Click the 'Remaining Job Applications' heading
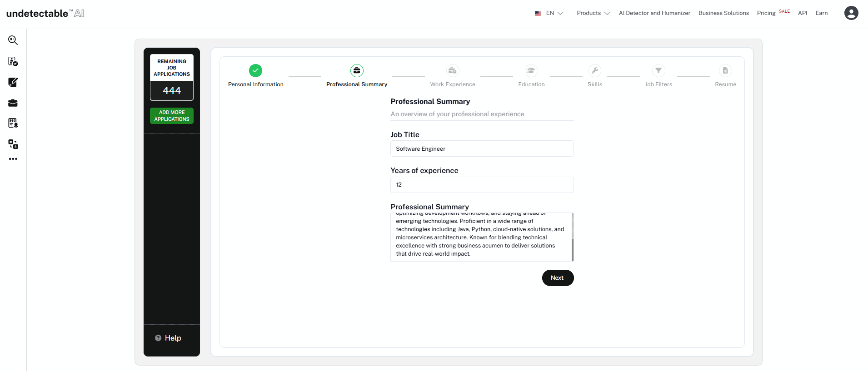This screenshot has width=868, height=371. (172, 68)
